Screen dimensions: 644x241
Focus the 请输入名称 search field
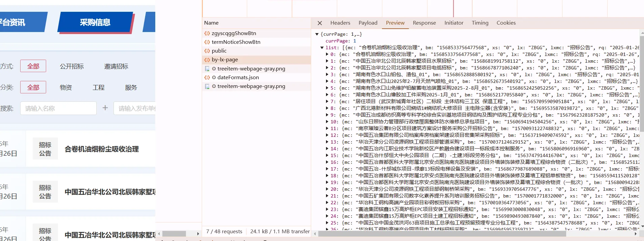pos(58,108)
